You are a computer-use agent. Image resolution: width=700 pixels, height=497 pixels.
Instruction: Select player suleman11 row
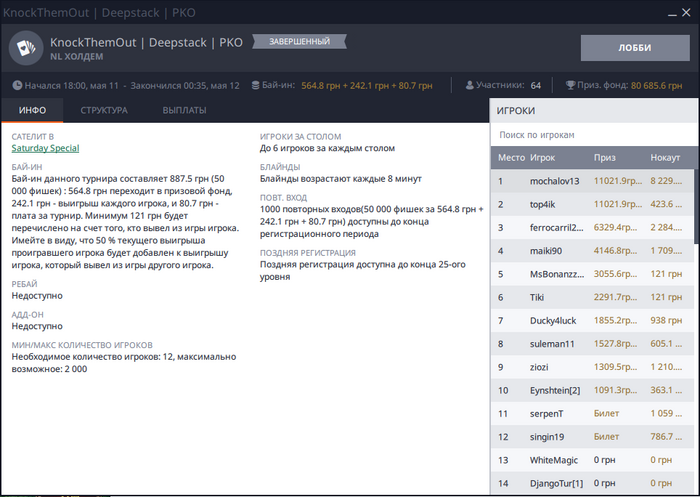[x=592, y=344]
